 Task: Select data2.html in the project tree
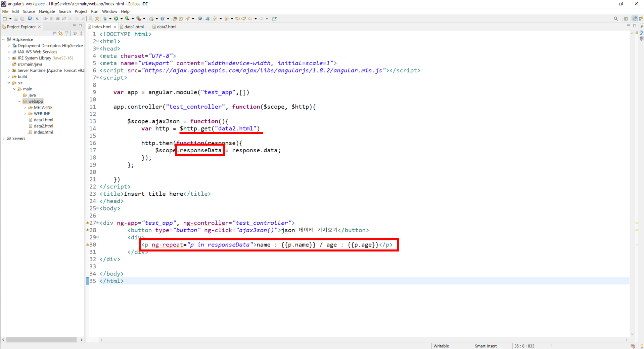tap(41, 126)
